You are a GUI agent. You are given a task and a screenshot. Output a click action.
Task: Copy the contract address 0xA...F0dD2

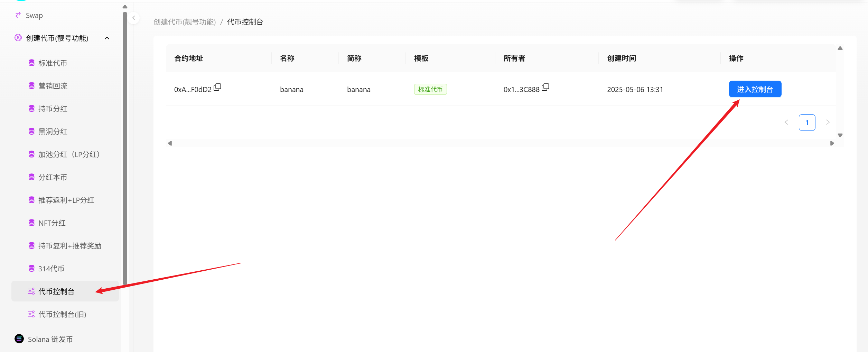tap(217, 87)
